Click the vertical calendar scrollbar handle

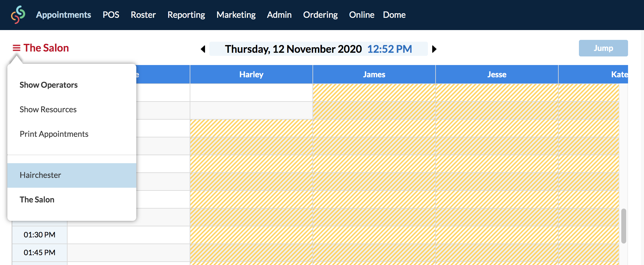(623, 226)
